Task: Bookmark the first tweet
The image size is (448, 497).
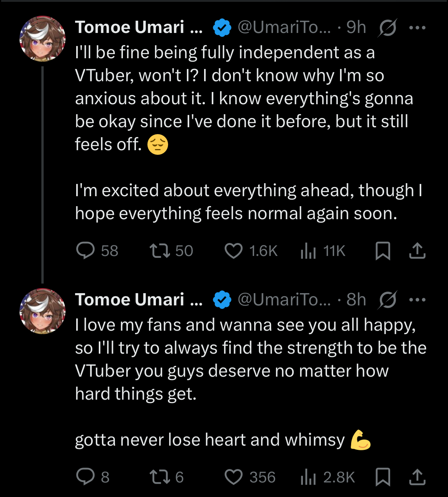Action: pos(383,251)
